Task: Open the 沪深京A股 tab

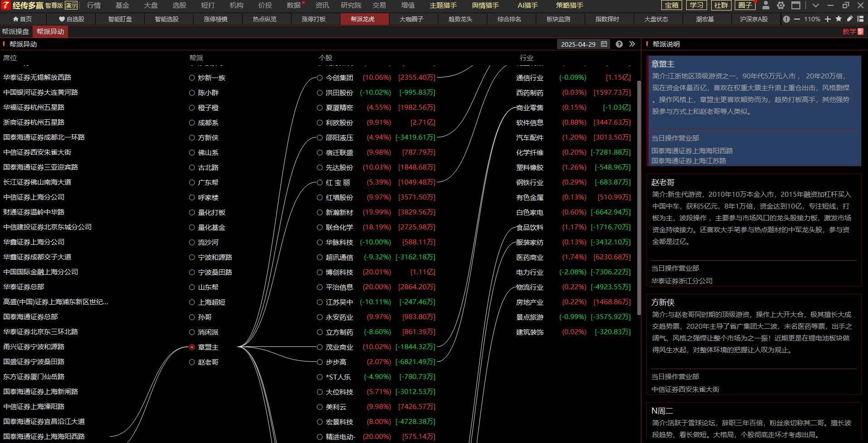Action: pos(754,19)
